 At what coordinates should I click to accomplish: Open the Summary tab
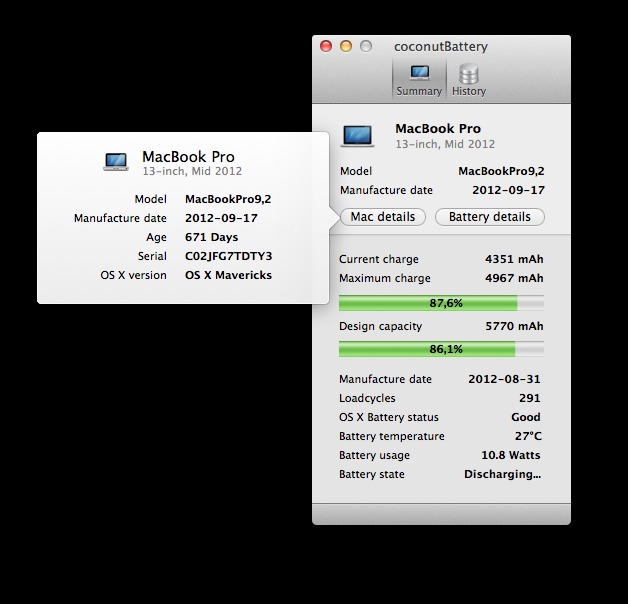[419, 80]
